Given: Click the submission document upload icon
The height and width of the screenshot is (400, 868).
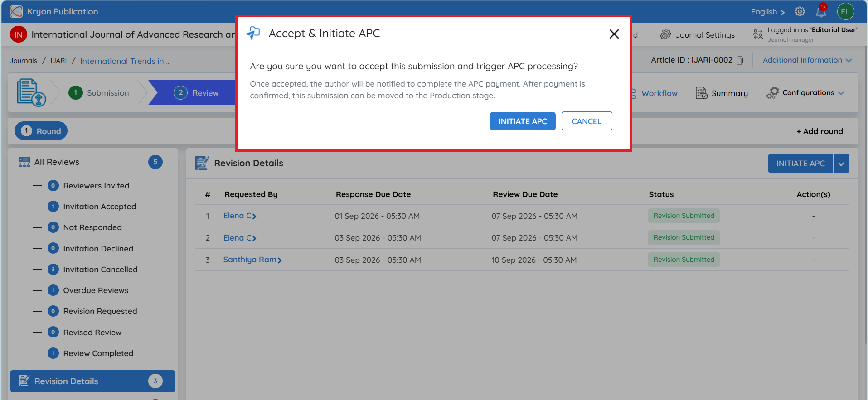Looking at the screenshot, I should click(31, 92).
